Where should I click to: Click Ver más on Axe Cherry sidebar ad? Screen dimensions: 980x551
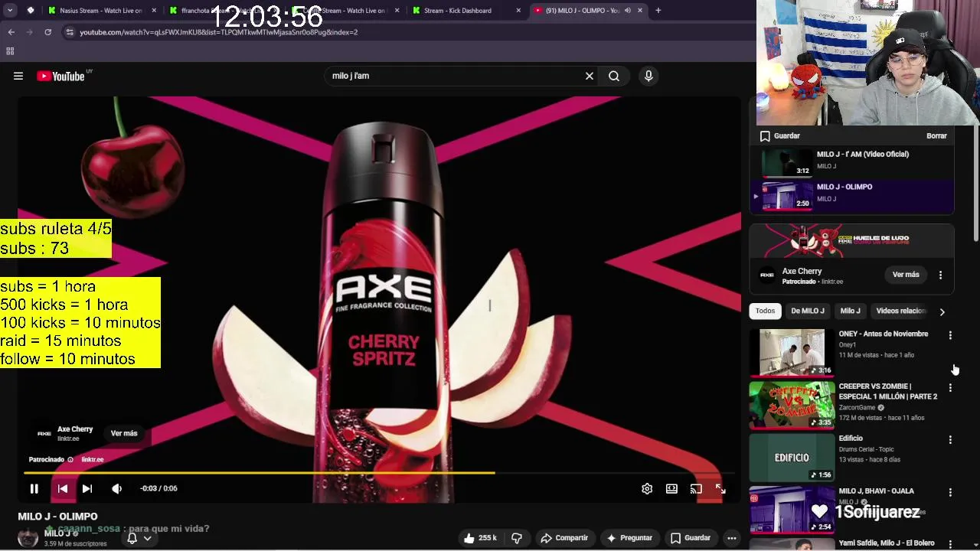906,275
